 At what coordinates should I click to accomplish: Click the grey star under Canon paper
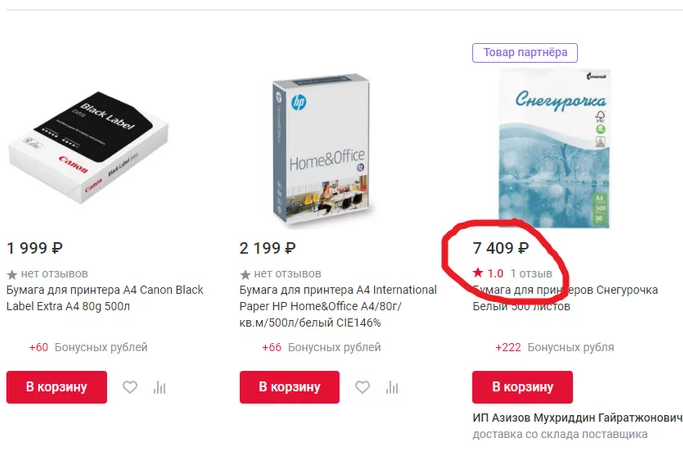pyautogui.click(x=12, y=273)
